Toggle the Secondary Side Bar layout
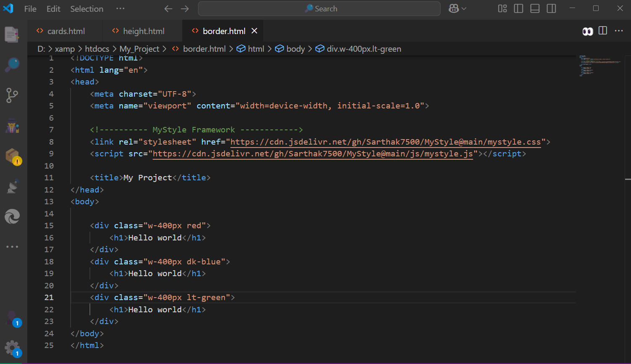 [551, 9]
